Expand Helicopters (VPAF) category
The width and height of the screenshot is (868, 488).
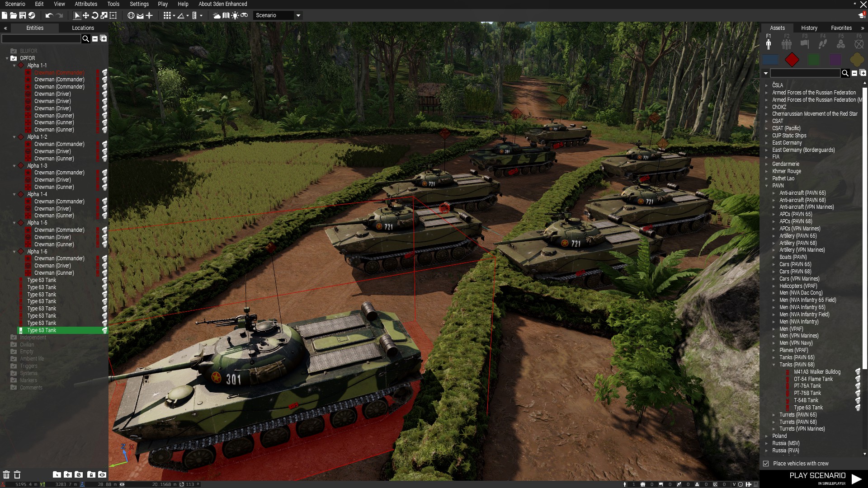[774, 286]
